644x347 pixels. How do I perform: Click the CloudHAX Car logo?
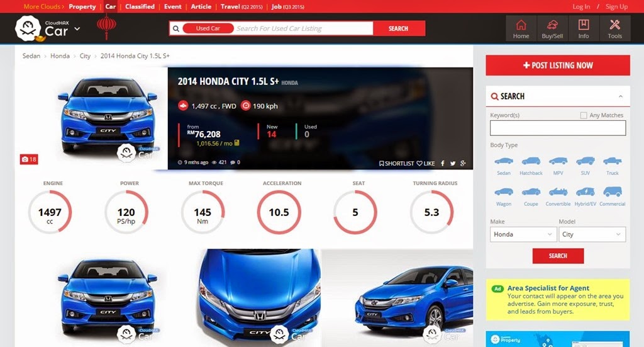click(42, 29)
